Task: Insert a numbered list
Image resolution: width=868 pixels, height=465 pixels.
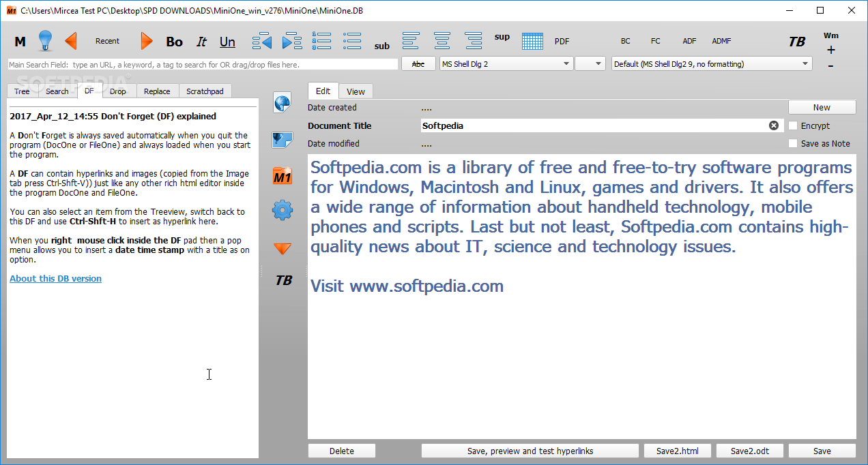Action: click(321, 41)
